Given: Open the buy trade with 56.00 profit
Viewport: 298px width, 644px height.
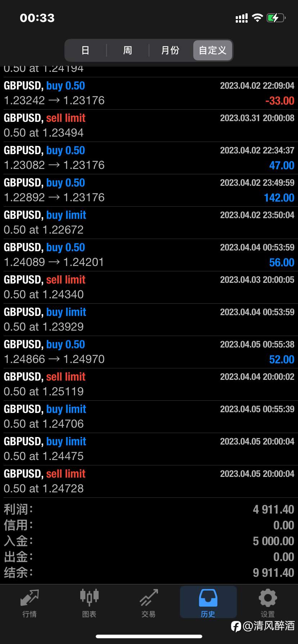Looking at the screenshot, I should [149, 255].
